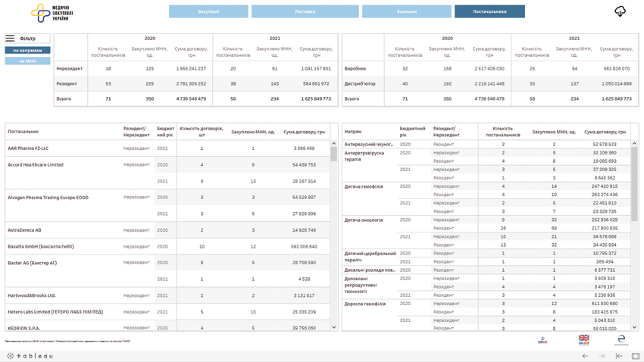Click the Дистриб'ютор row label
The width and height of the screenshot is (644, 362).
point(360,84)
